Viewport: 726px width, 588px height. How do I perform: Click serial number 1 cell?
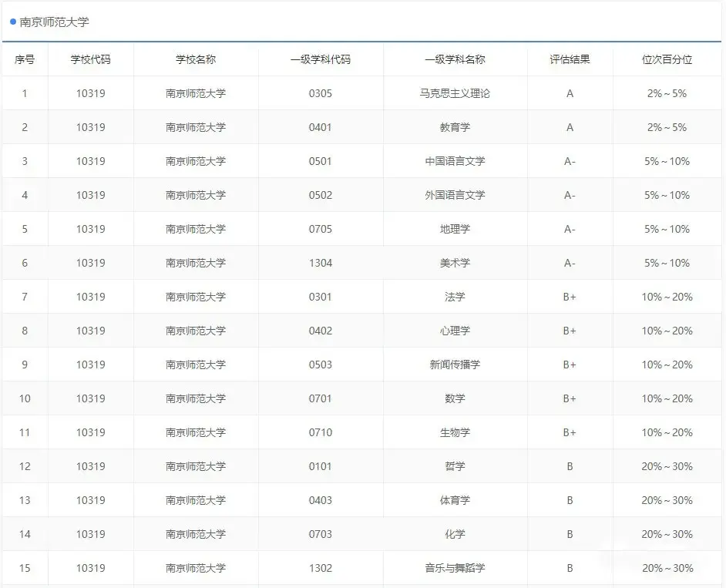[x=25, y=93]
